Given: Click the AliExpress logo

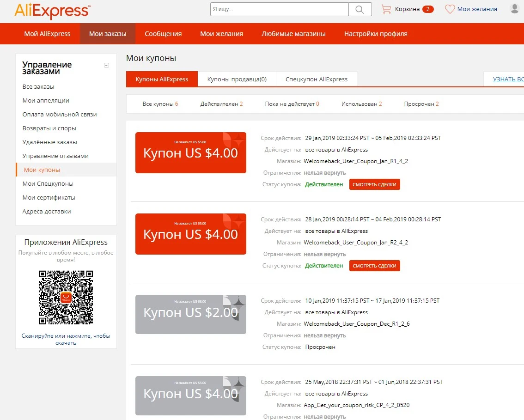Looking at the screenshot, I should point(53,11).
